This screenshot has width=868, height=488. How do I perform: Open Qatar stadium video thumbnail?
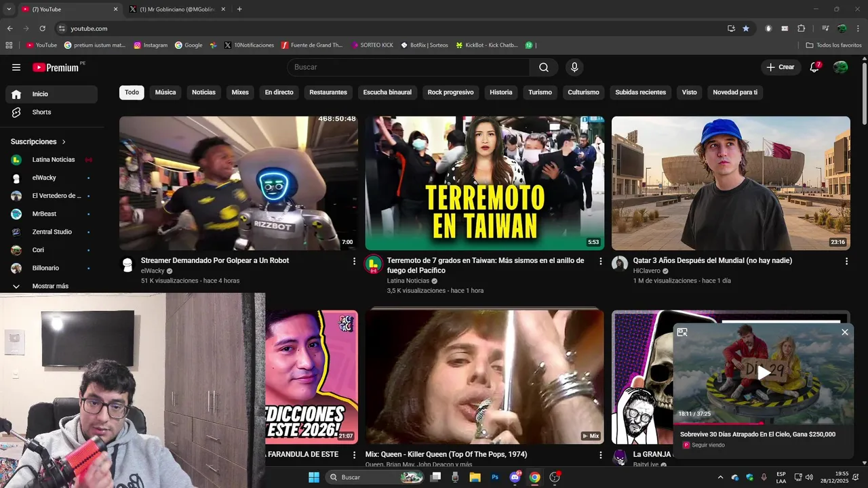click(731, 183)
